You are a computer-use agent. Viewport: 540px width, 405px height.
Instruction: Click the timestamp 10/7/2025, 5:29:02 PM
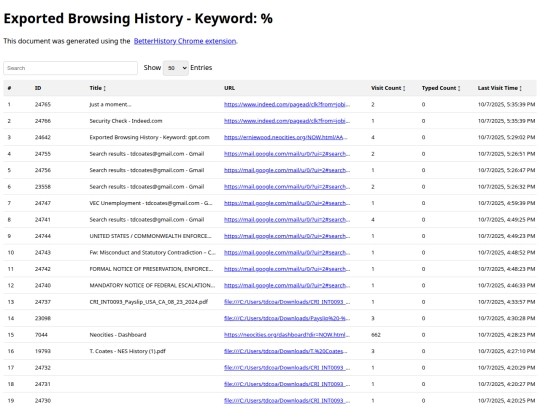click(x=507, y=137)
